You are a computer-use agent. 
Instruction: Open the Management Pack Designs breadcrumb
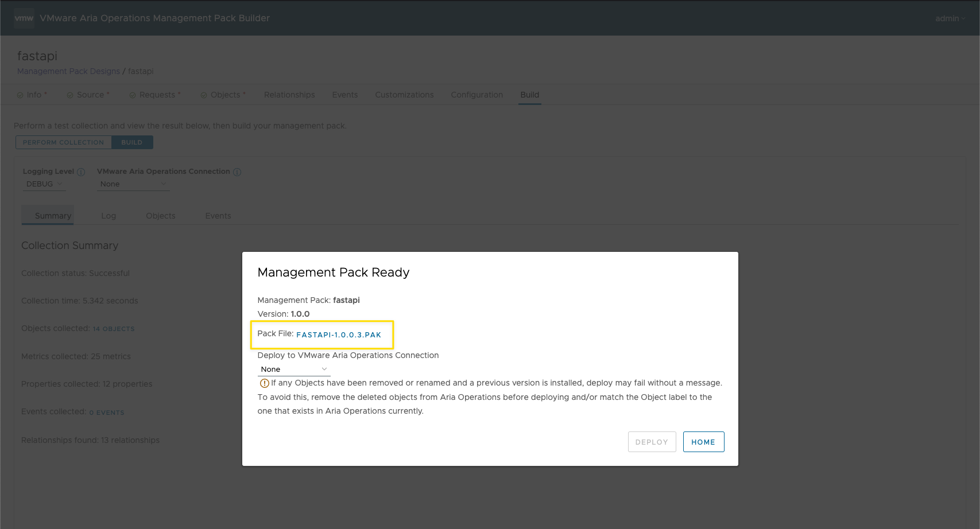pyautogui.click(x=68, y=71)
